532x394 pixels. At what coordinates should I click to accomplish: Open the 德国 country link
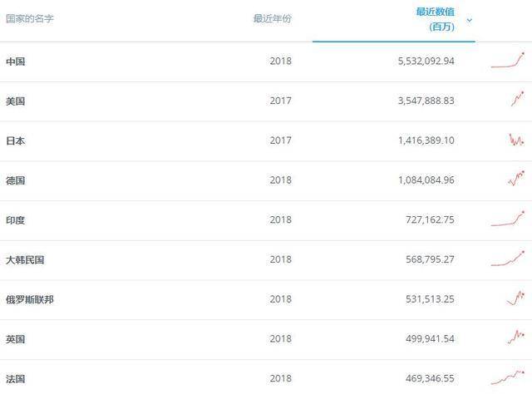[x=16, y=180]
